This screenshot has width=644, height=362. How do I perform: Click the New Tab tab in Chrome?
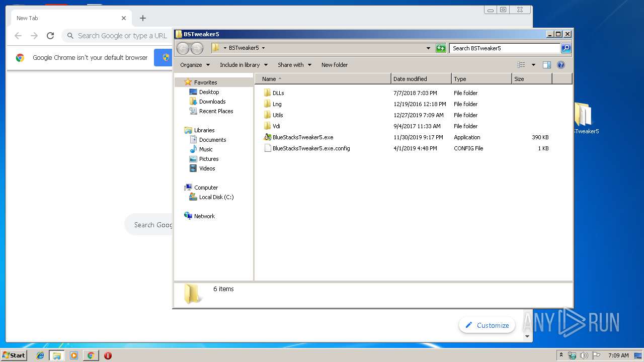coord(70,18)
